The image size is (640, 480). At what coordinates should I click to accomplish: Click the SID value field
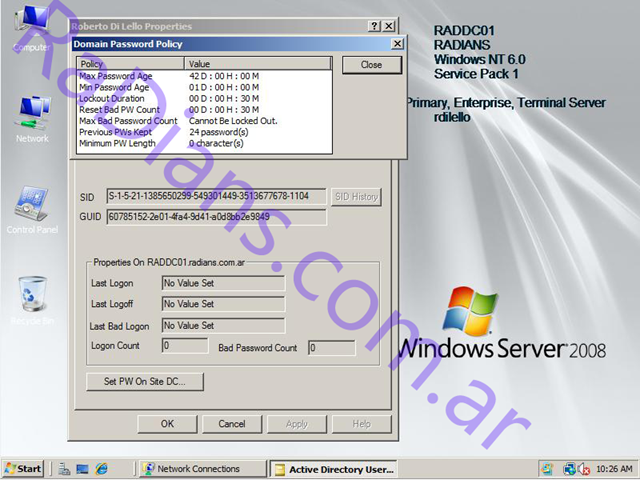(x=216, y=197)
